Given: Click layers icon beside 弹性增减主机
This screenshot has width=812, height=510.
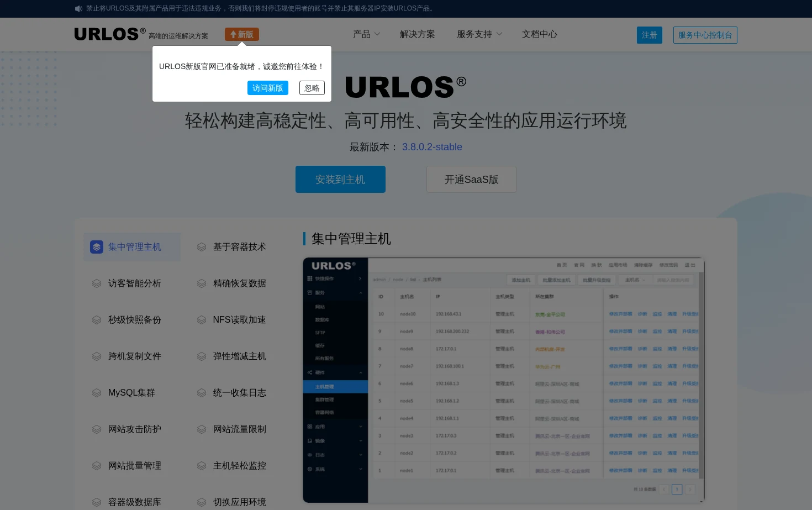Looking at the screenshot, I should point(202,356).
